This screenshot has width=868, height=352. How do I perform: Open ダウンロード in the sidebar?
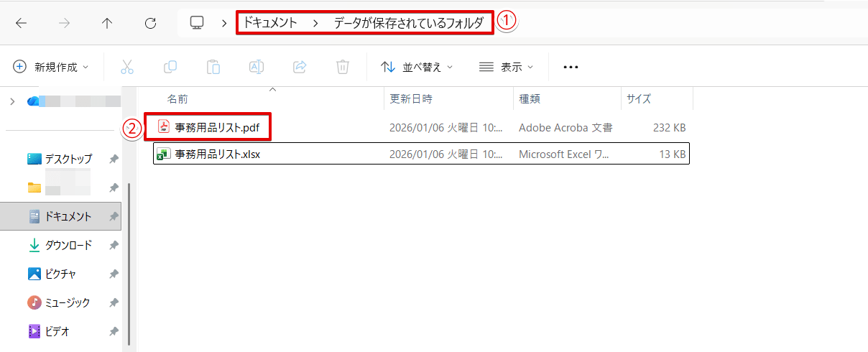[60, 245]
